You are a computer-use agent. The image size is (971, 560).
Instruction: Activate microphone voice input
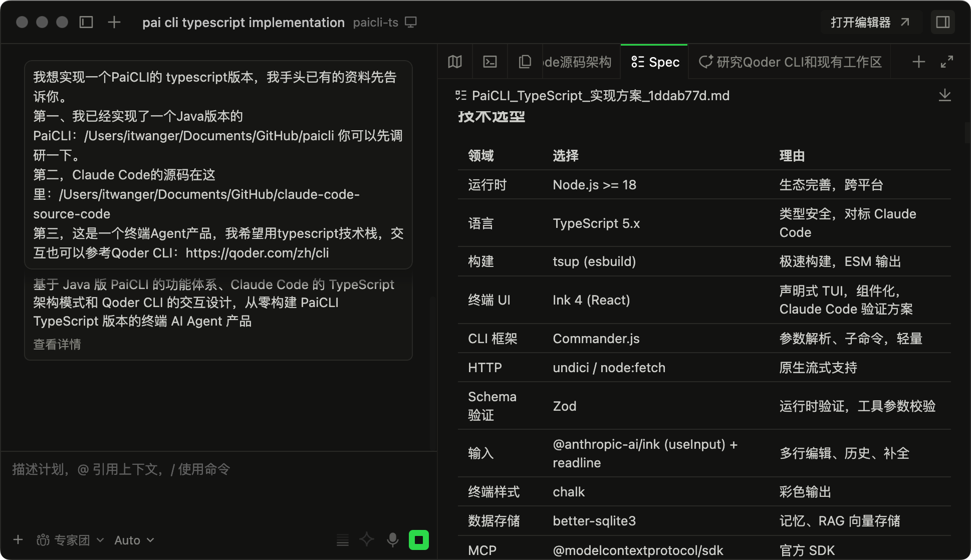click(x=393, y=539)
